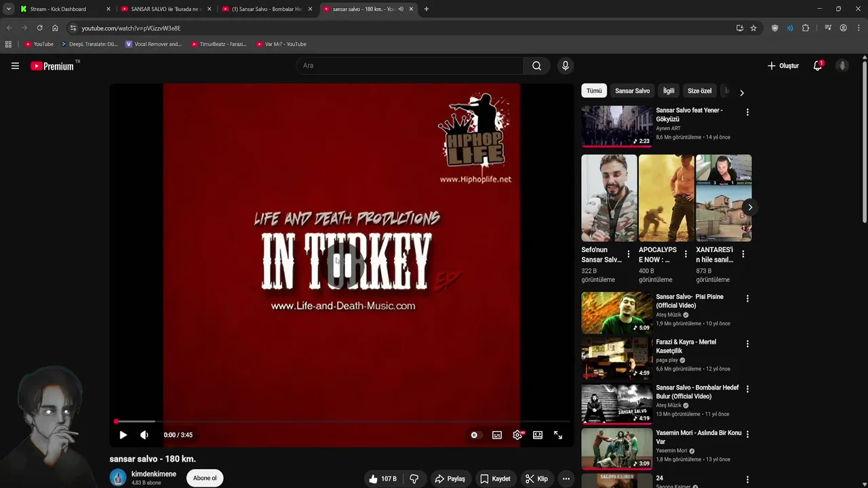Select the Size özel filter chip
The width and height of the screenshot is (868, 488).
click(700, 91)
